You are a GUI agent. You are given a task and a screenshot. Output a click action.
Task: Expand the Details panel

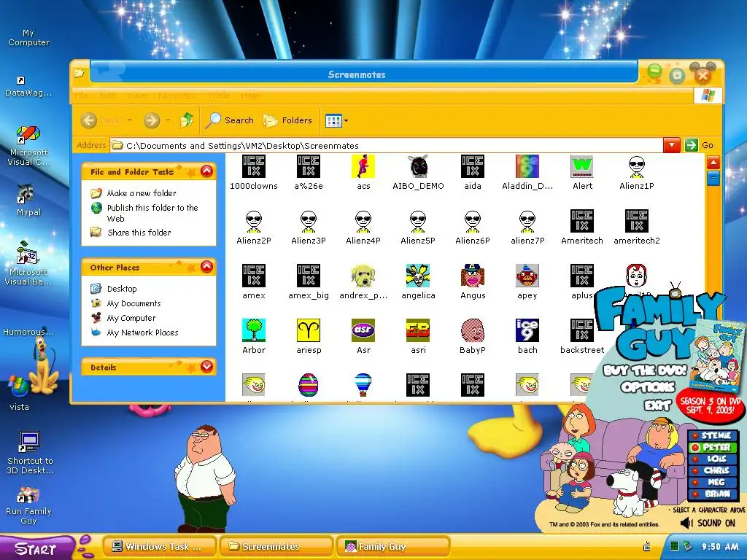pyautogui.click(x=206, y=366)
